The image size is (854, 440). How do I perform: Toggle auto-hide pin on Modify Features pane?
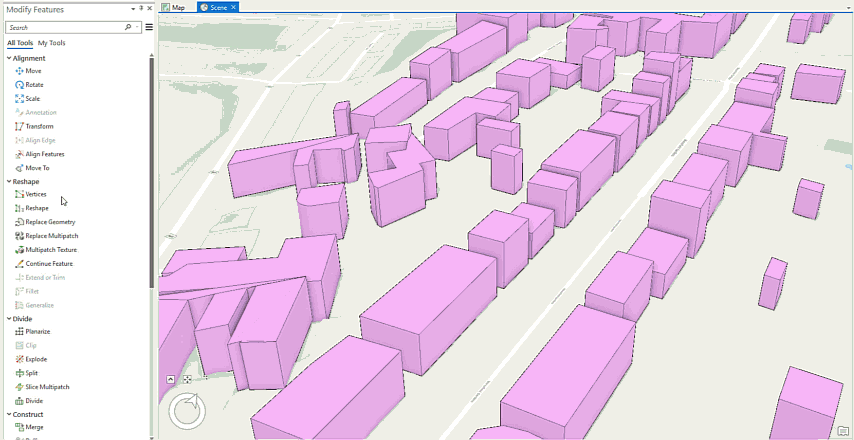coord(142,9)
